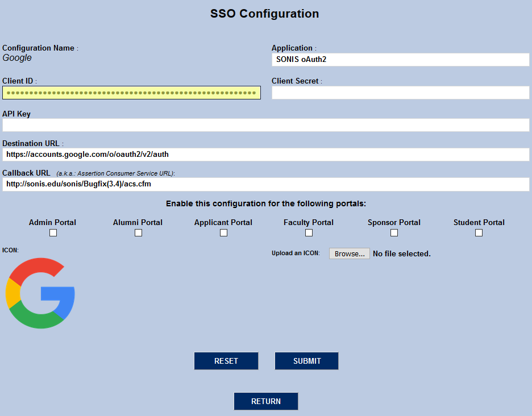Enable the Alumni Portal checkbox
This screenshot has height=416, width=532.
point(138,232)
